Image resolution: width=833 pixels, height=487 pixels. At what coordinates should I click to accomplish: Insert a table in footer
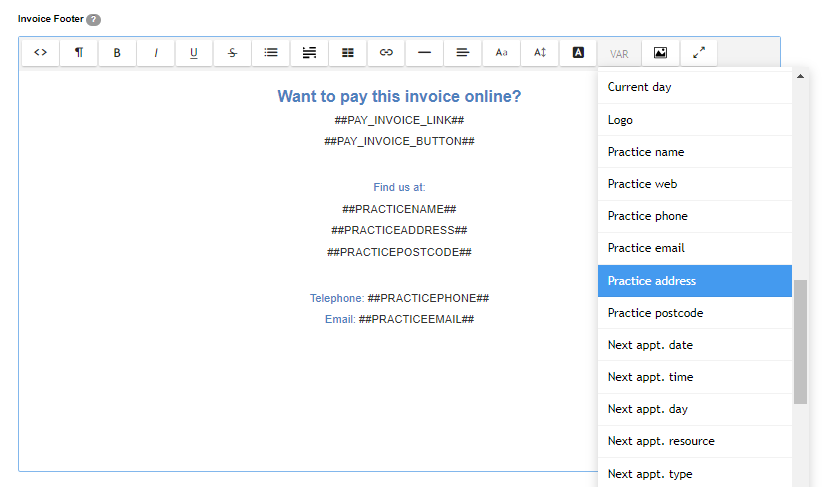point(348,53)
